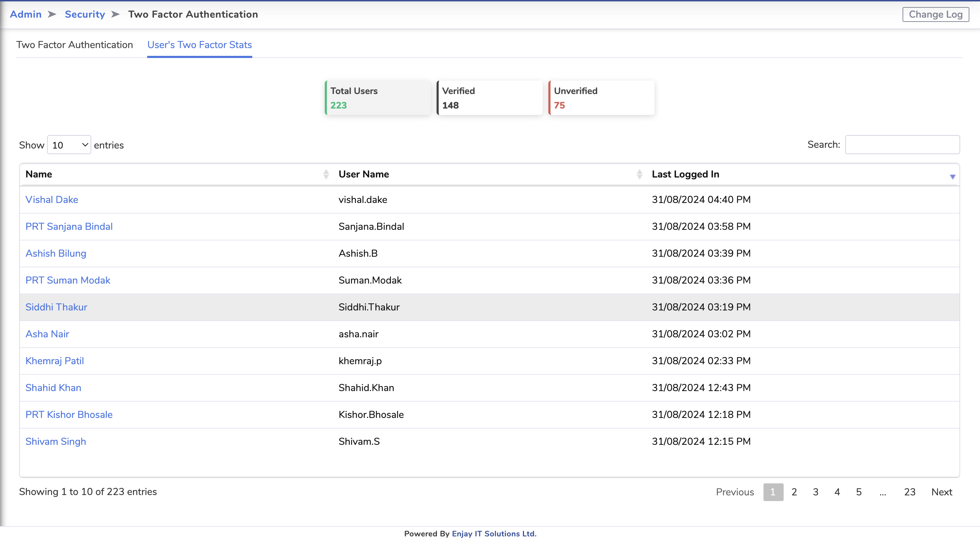The image size is (980, 541).
Task: Go to Admin breadcrumb link
Action: [x=25, y=14]
